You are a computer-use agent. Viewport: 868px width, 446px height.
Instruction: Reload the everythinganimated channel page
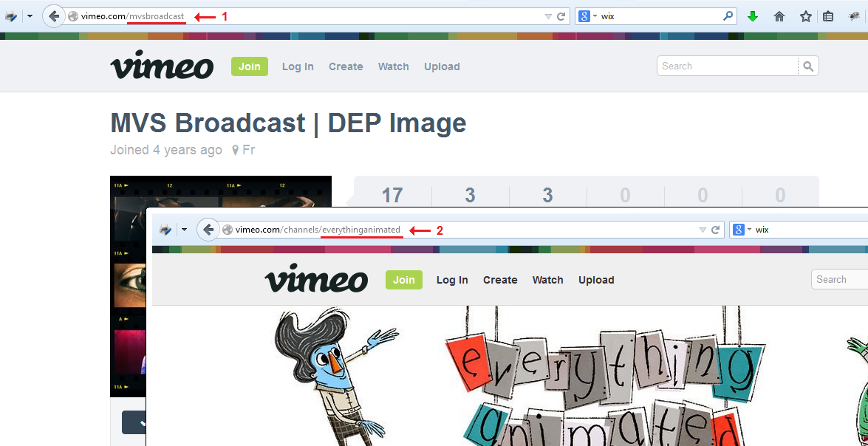(x=716, y=230)
